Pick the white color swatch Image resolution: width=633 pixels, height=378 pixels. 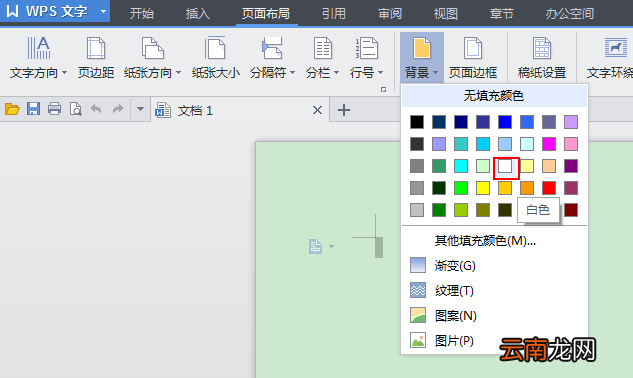[x=505, y=166]
